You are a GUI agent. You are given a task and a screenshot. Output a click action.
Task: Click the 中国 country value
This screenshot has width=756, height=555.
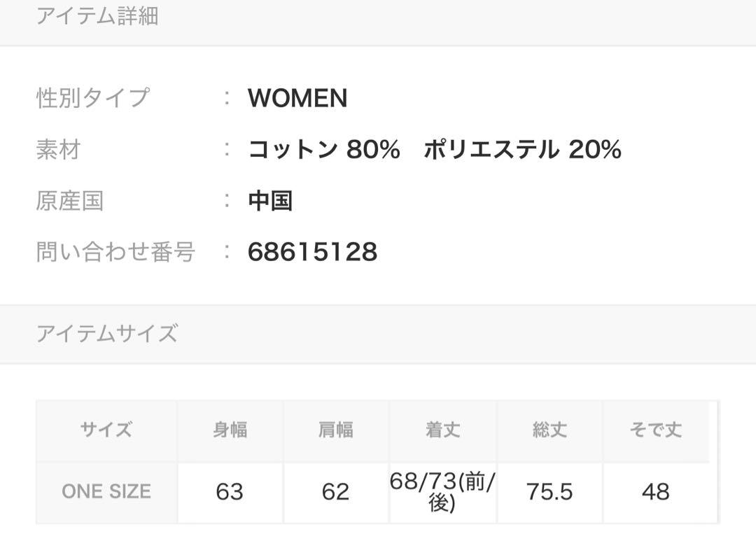pos(270,201)
